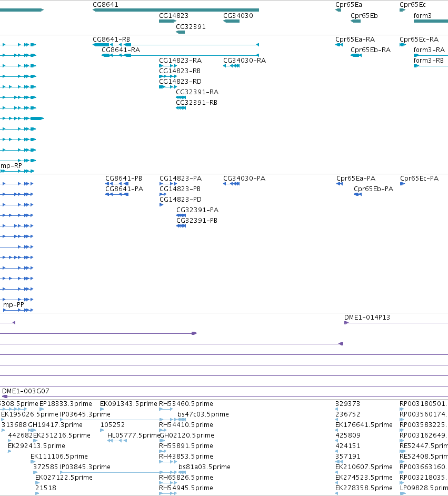Select the EK278358.5prime EST label

click(x=364, y=488)
